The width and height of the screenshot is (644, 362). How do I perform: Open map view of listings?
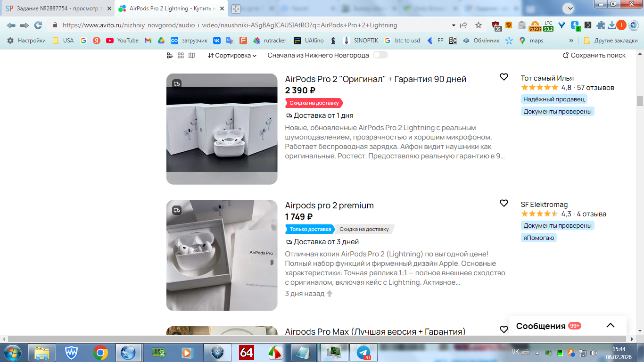tap(191, 55)
